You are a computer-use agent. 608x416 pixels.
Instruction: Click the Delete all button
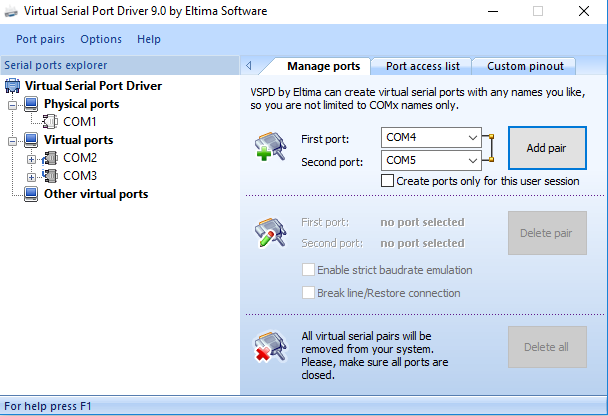pyautogui.click(x=547, y=347)
